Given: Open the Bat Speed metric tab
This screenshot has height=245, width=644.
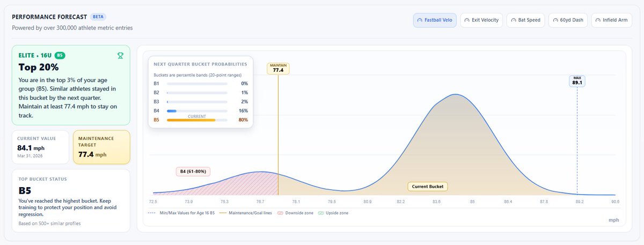Looking at the screenshot, I should click(525, 20).
